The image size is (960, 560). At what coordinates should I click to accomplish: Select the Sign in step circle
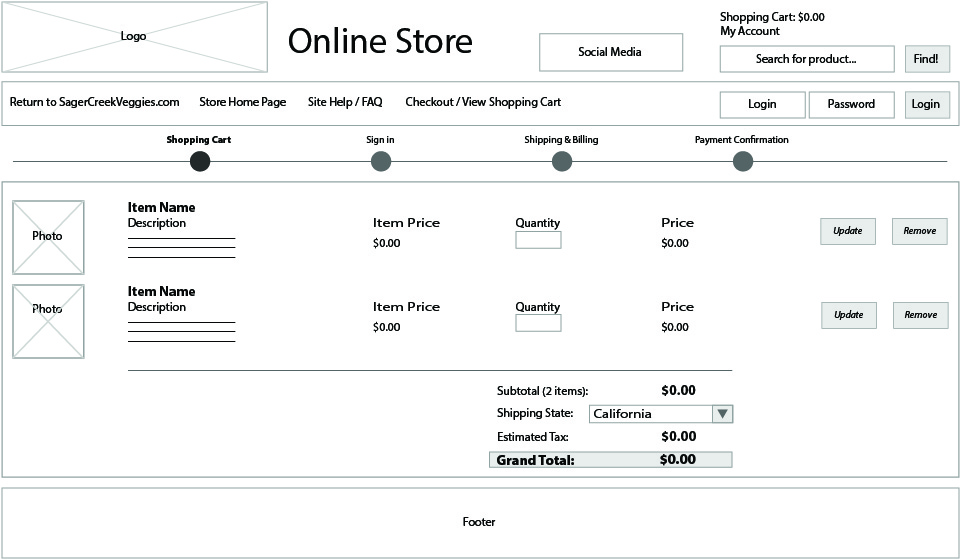click(381, 161)
